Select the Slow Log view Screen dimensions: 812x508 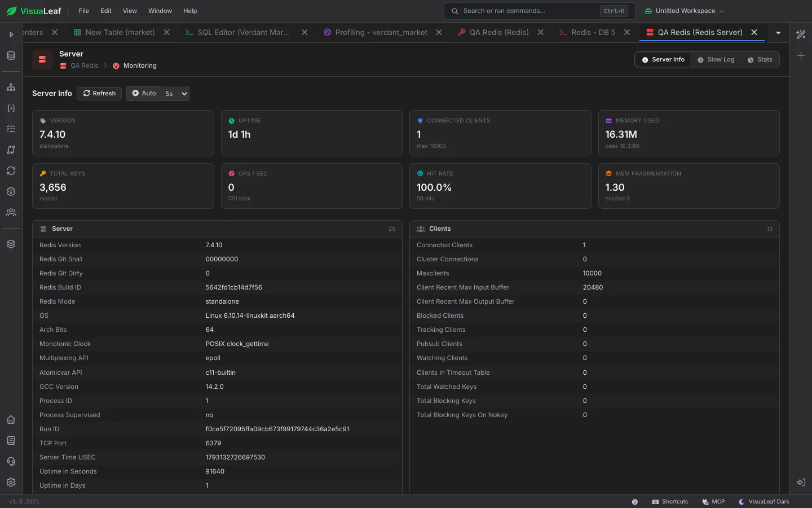coord(716,60)
